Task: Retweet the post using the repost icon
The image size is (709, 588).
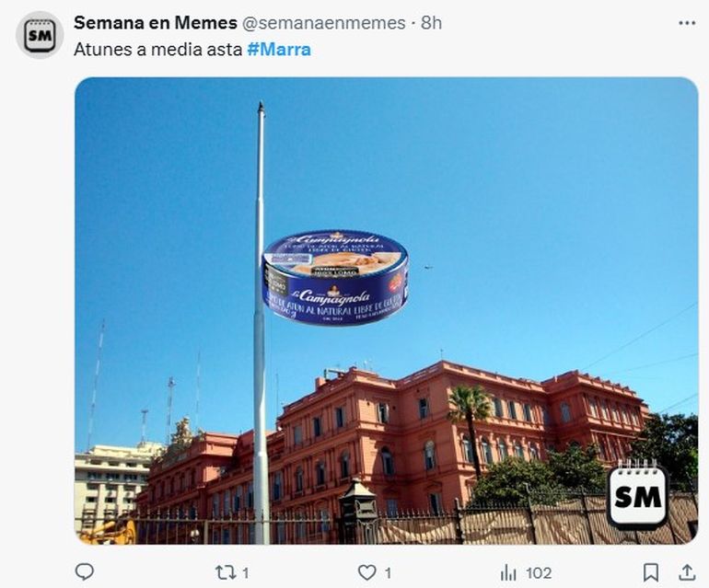Action: click(226, 572)
